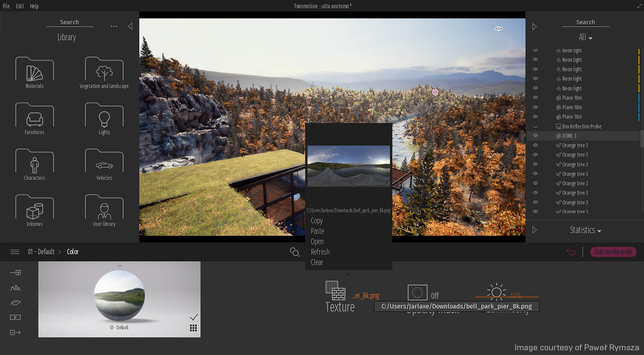
Task: Click the 01 - Default breadcrumb
Action: click(41, 252)
